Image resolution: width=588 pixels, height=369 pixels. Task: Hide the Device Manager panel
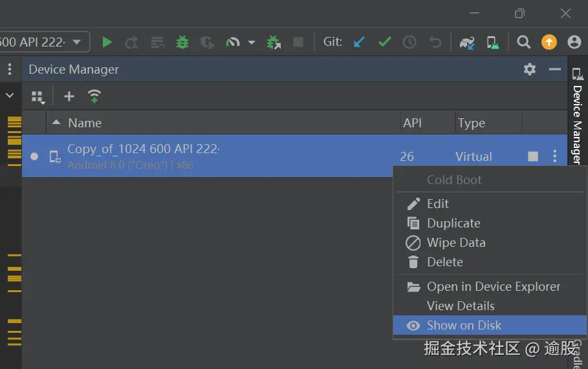[x=554, y=69]
